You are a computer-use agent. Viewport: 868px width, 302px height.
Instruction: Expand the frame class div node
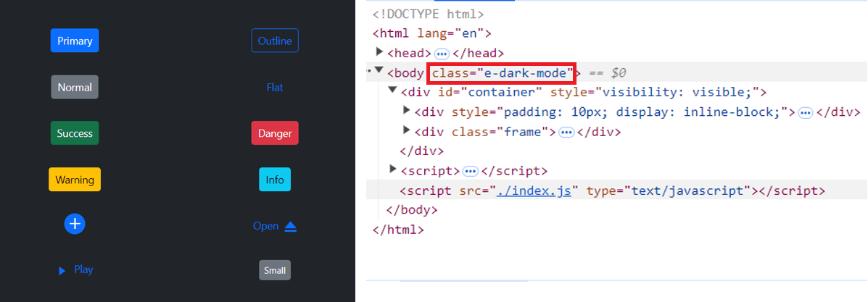click(407, 130)
